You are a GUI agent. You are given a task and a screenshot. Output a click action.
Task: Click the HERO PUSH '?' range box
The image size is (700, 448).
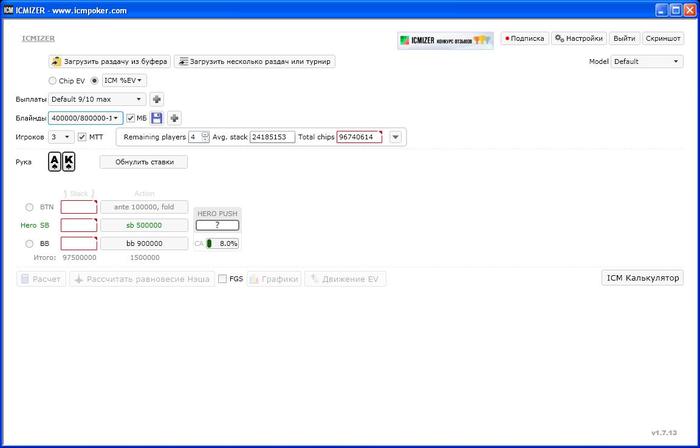[217, 225]
